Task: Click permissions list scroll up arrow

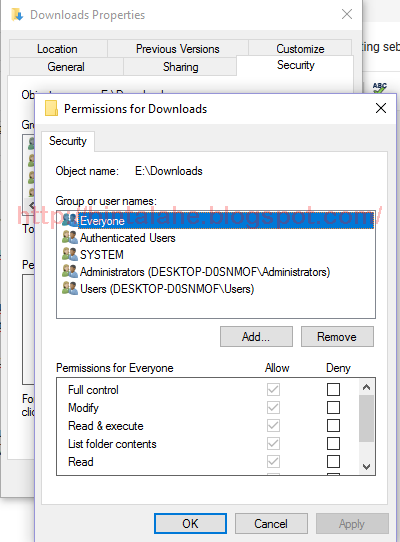Action: pyautogui.click(x=366, y=387)
